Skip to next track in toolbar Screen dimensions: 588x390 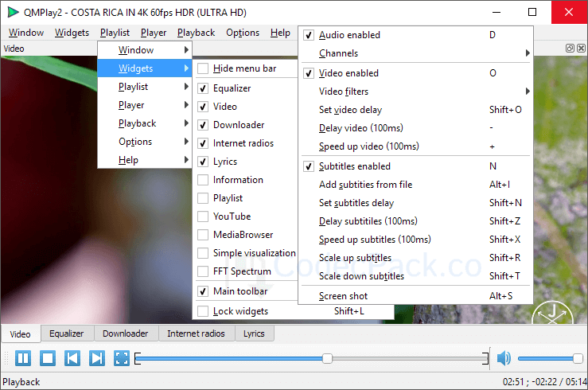[97, 358]
